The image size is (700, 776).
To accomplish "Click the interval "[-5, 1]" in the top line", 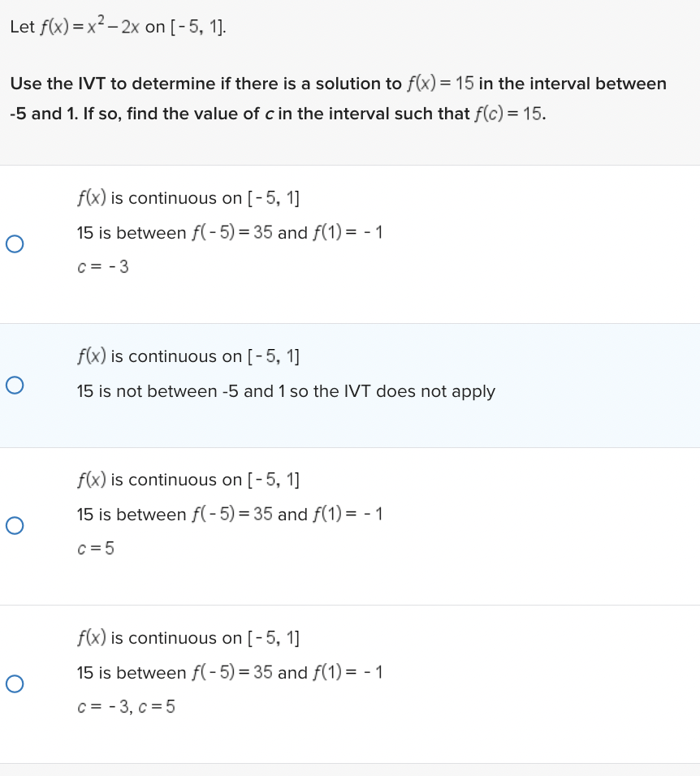I will [197, 27].
